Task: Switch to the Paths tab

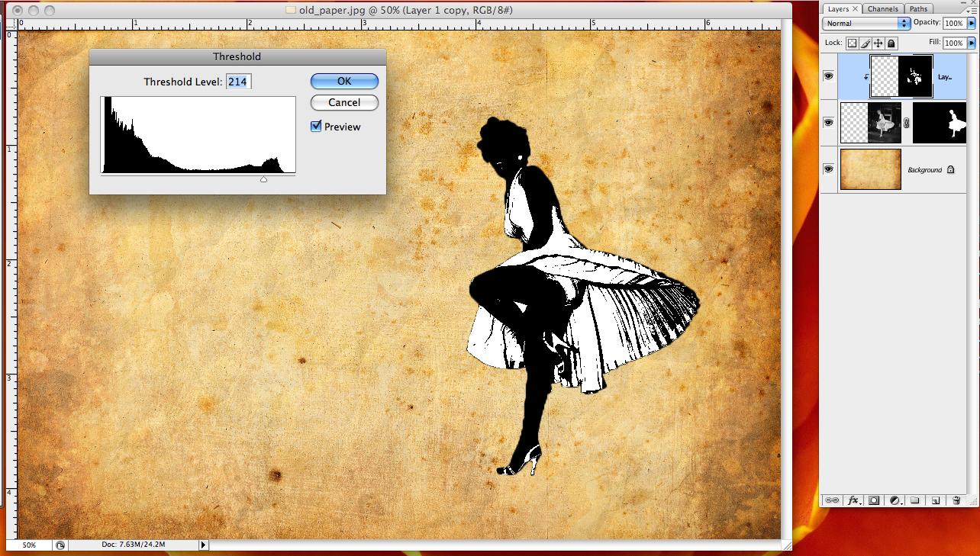Action: tap(918, 9)
